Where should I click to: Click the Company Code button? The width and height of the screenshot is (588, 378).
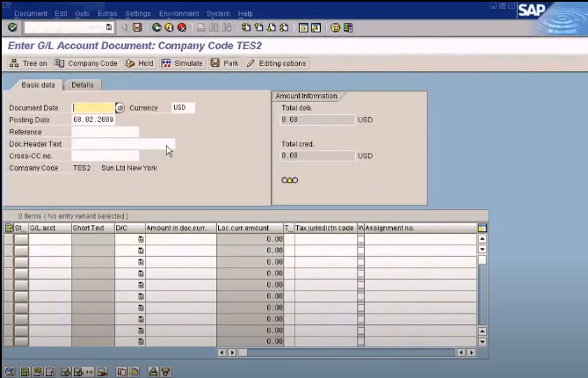[86, 63]
